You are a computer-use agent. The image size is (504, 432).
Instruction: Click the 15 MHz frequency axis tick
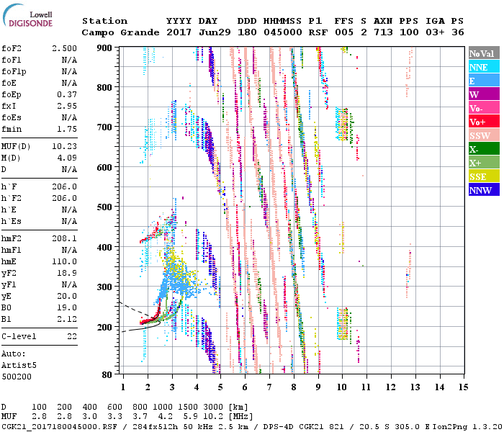(462, 387)
